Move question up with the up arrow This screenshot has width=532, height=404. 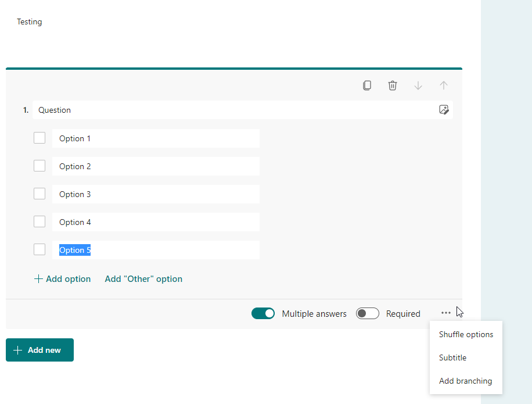[444, 85]
